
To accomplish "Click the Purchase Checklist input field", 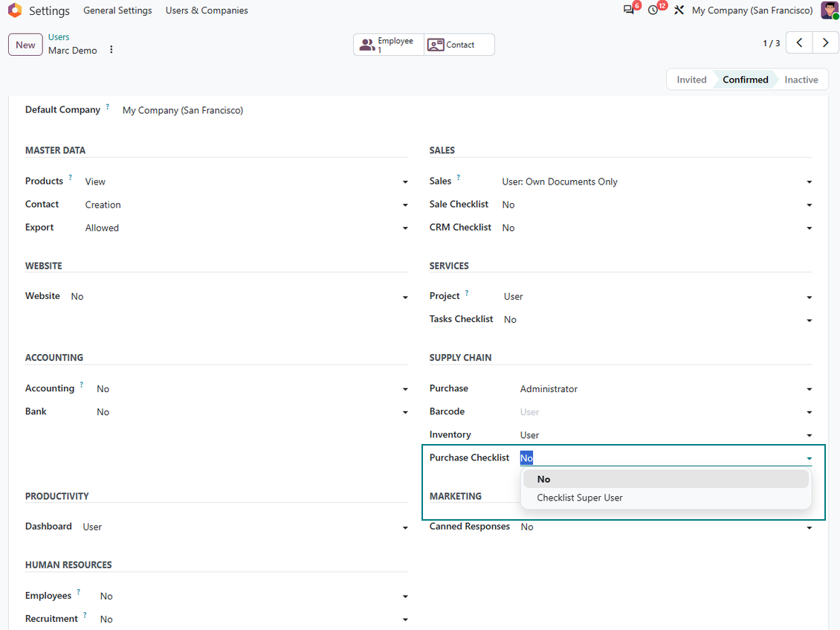I will tap(666, 458).
